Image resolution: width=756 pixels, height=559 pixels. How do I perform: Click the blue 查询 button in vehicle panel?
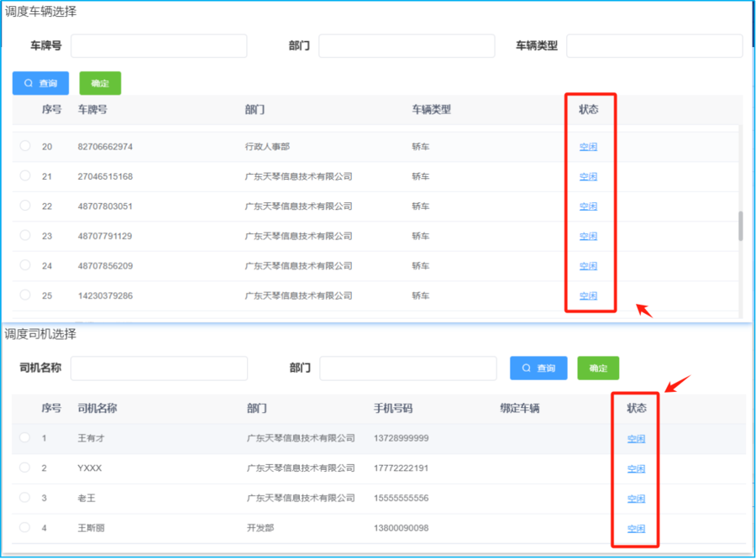(x=40, y=83)
